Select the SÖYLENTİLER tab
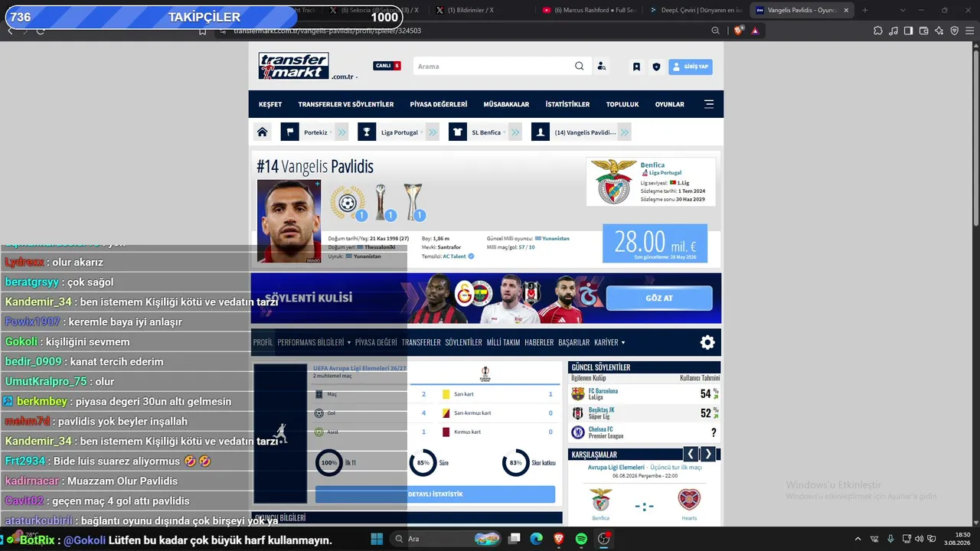The width and height of the screenshot is (980, 551). coord(464,342)
